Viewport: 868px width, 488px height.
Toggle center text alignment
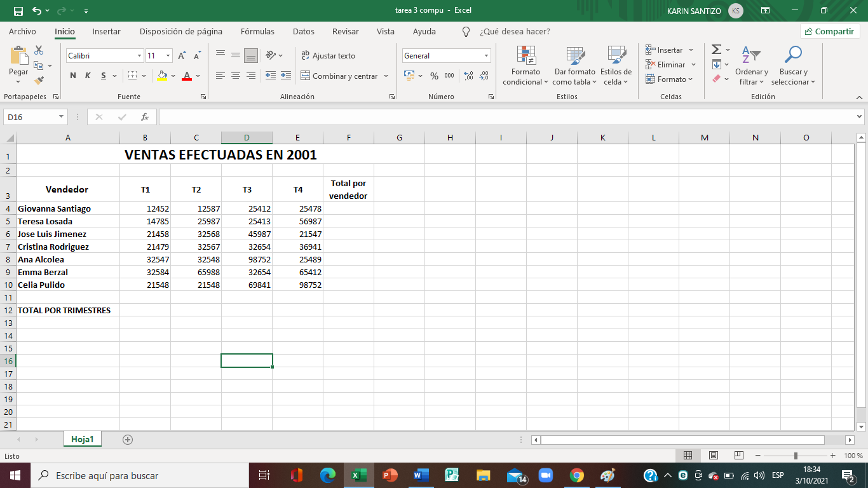pos(236,76)
